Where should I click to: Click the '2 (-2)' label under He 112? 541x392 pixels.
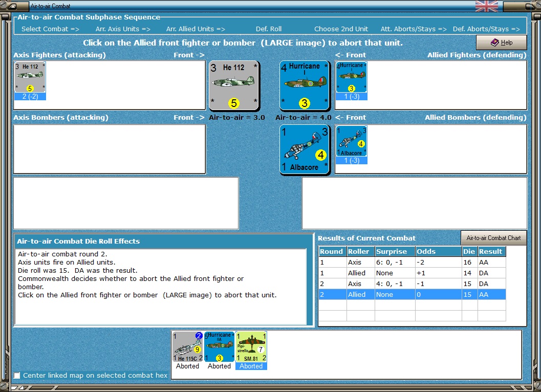point(30,97)
